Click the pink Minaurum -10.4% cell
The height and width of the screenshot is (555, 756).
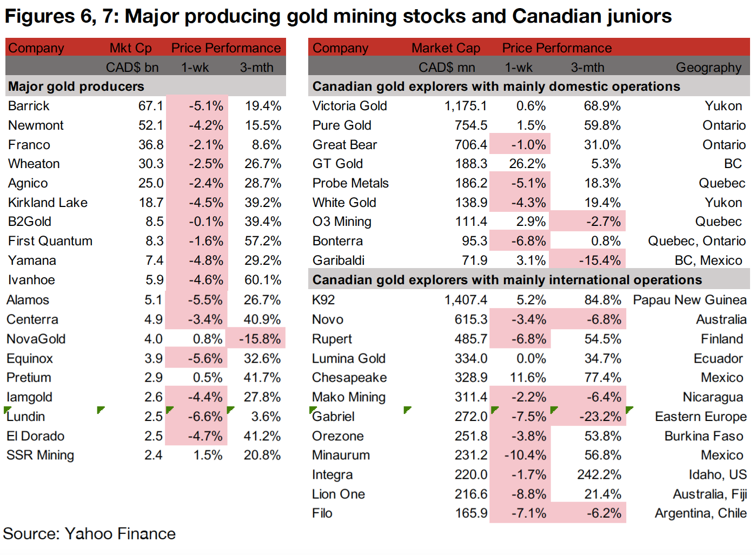(525, 455)
